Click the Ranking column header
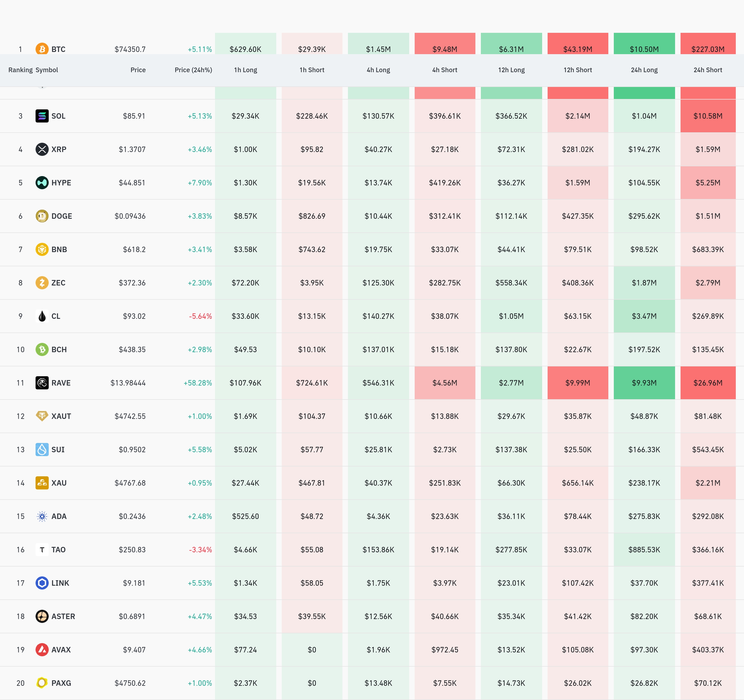 click(20, 70)
